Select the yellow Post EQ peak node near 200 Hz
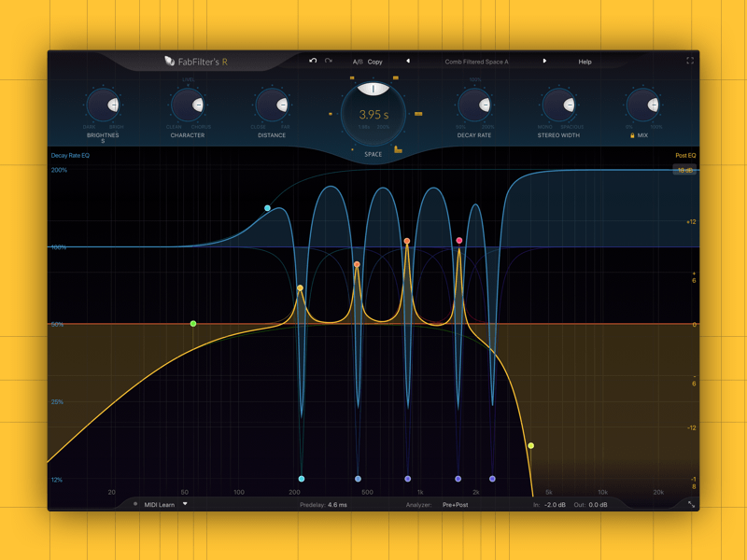 point(300,287)
